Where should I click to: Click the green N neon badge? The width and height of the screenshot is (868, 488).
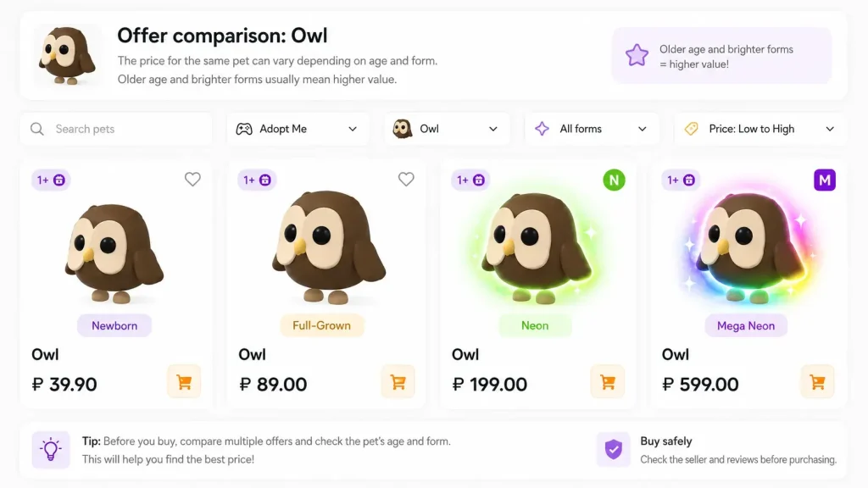tap(614, 180)
